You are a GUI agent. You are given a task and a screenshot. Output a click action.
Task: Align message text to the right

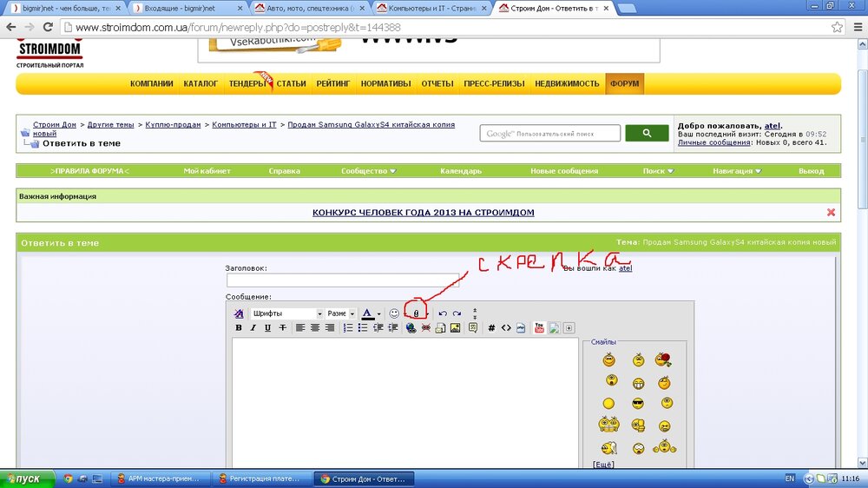coord(330,328)
